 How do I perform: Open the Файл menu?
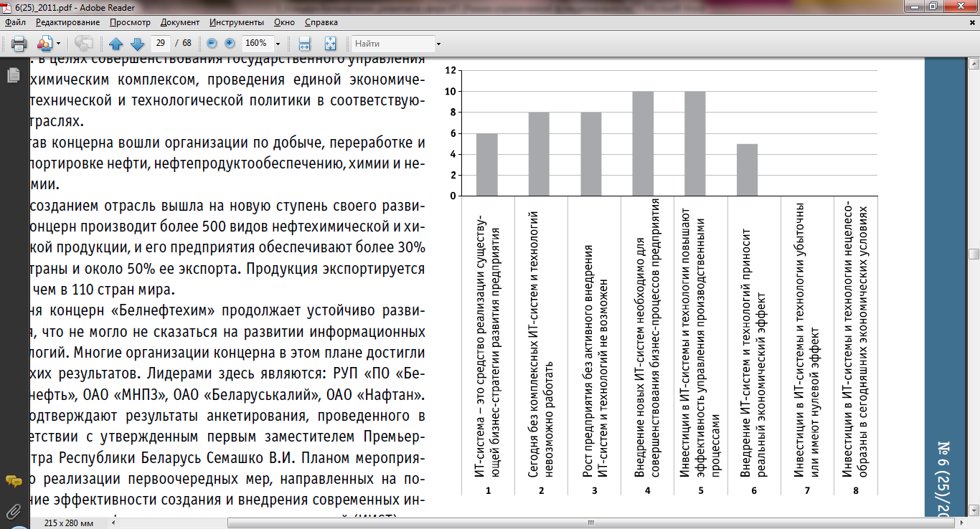pos(15,22)
